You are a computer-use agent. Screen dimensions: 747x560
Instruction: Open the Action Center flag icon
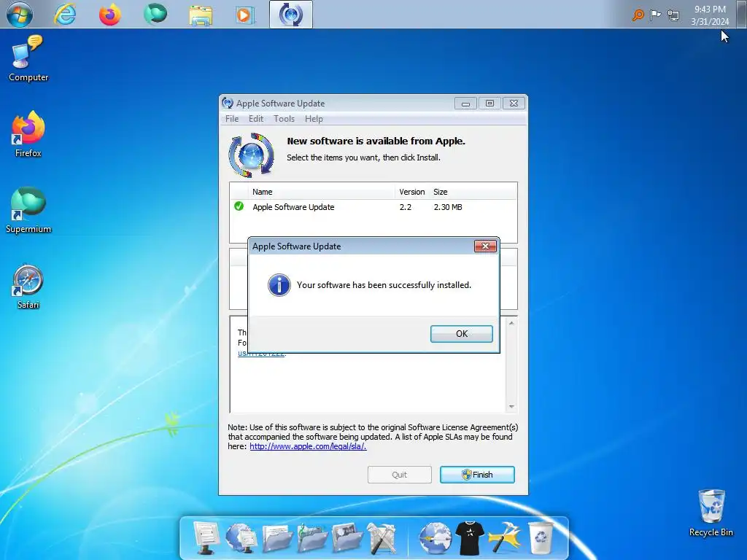pyautogui.click(x=656, y=15)
